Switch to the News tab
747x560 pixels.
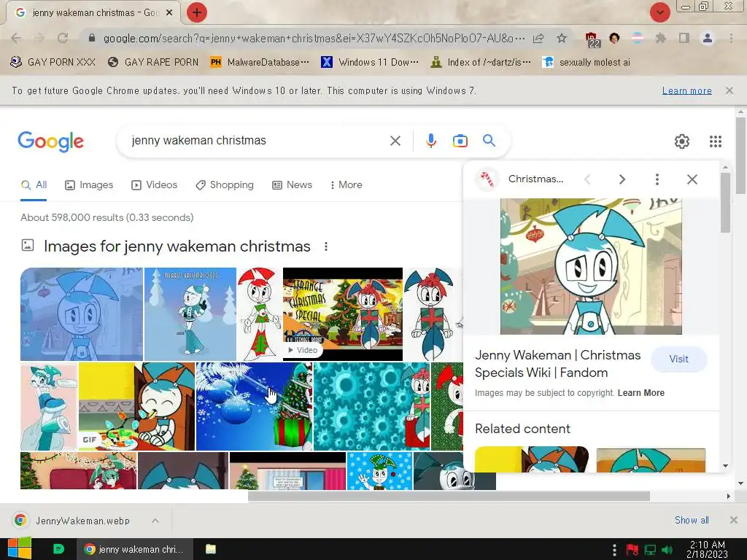coord(292,184)
